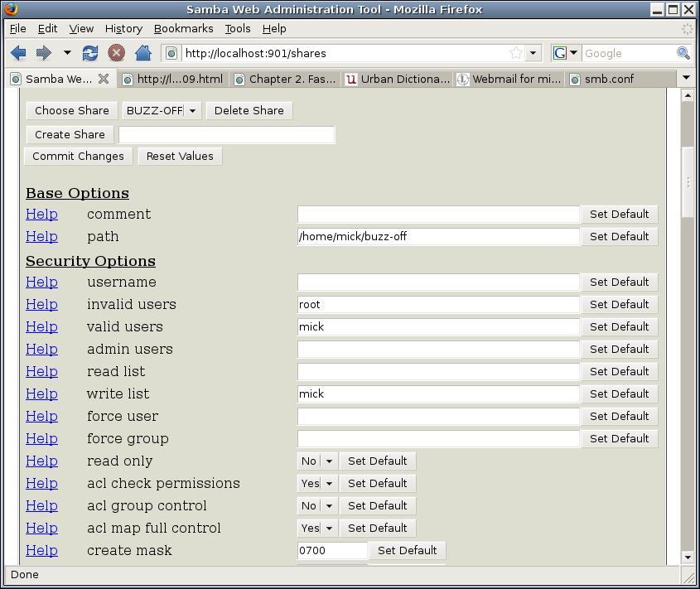The height and width of the screenshot is (589, 700).
Task: Click the Forward navigation arrow
Action: coord(43,53)
